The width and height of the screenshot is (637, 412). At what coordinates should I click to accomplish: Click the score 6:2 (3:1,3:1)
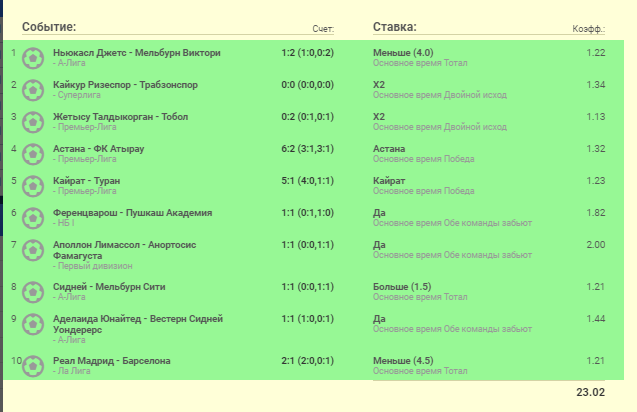pos(308,149)
